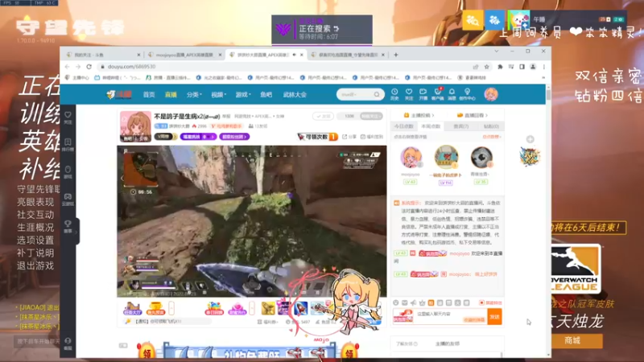
Task: Open the 历史 history clock icon
Action: [x=394, y=94]
